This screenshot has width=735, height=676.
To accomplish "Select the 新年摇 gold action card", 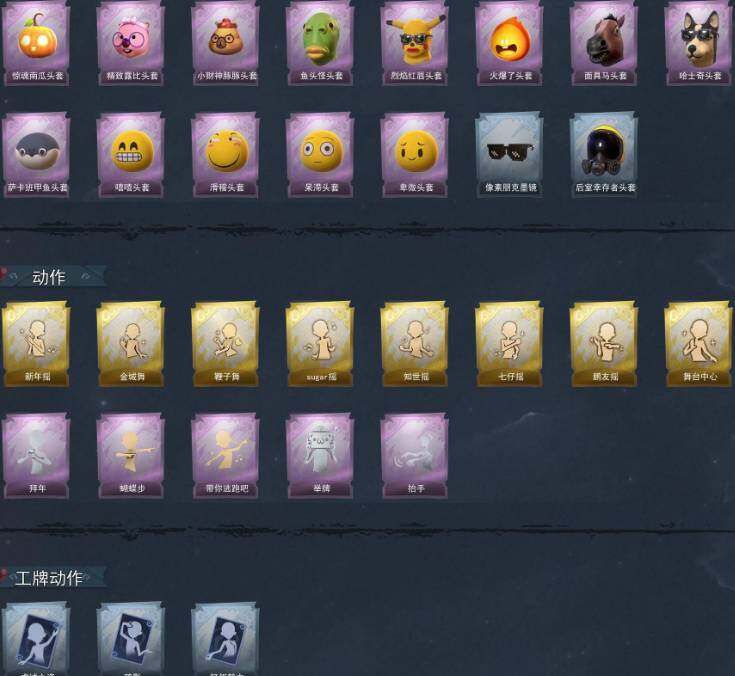I will point(37,344).
